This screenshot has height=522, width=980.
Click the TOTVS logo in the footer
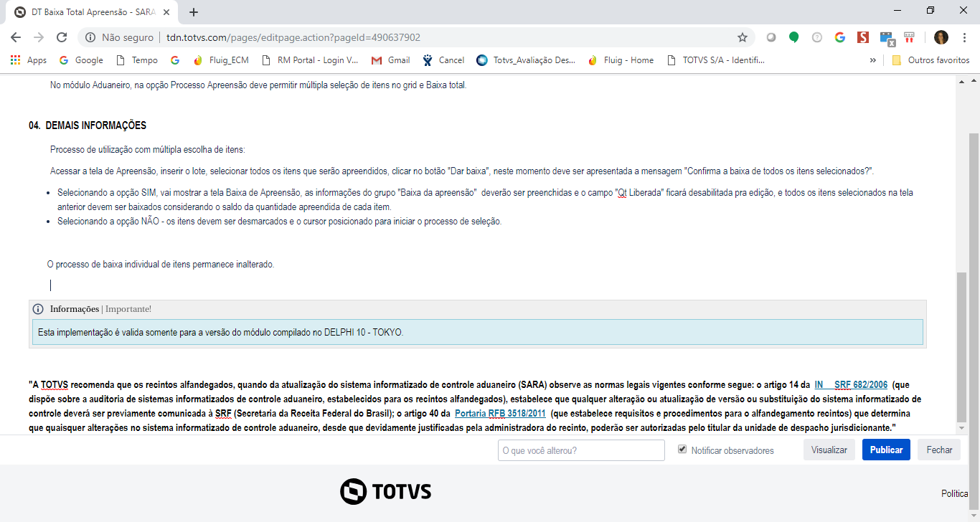click(385, 491)
